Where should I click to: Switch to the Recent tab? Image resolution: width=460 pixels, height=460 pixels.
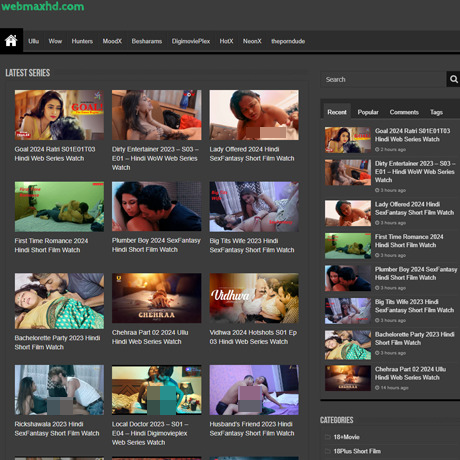click(x=337, y=112)
